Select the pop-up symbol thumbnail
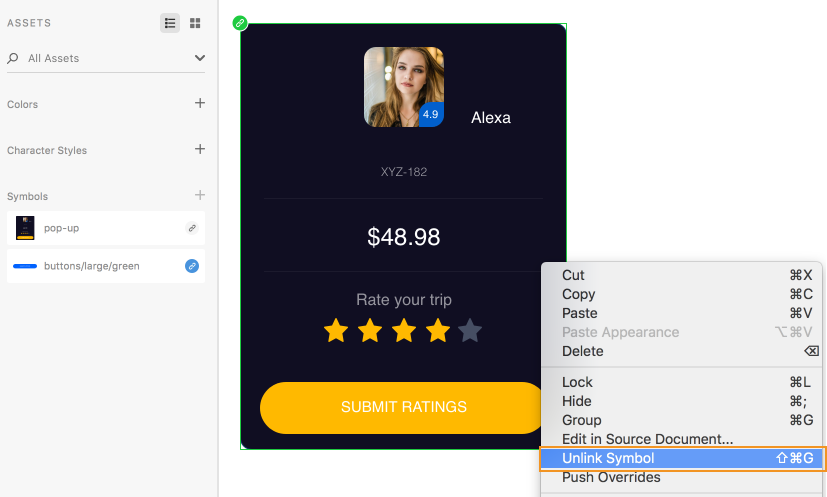 (26, 228)
